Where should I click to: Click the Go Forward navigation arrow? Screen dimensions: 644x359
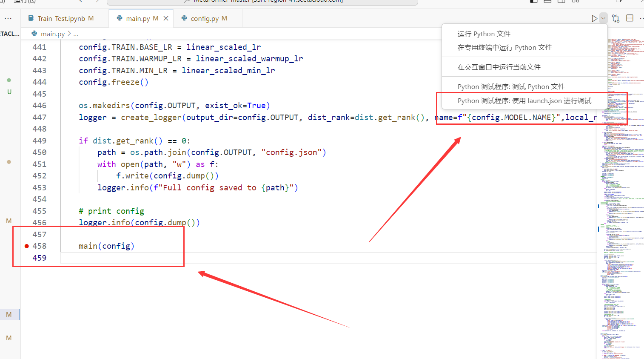click(x=96, y=2)
